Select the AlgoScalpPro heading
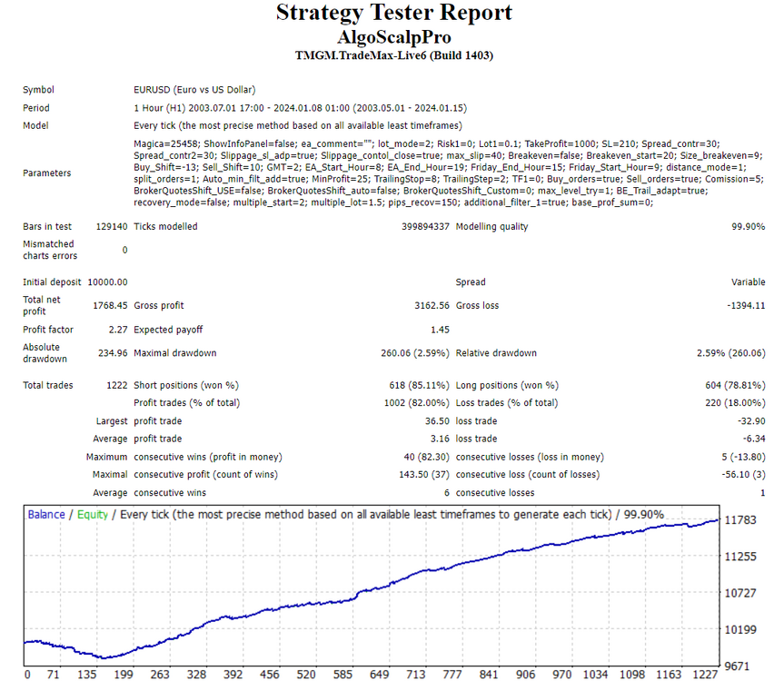Viewport: 784px width, 681px height. click(394, 37)
